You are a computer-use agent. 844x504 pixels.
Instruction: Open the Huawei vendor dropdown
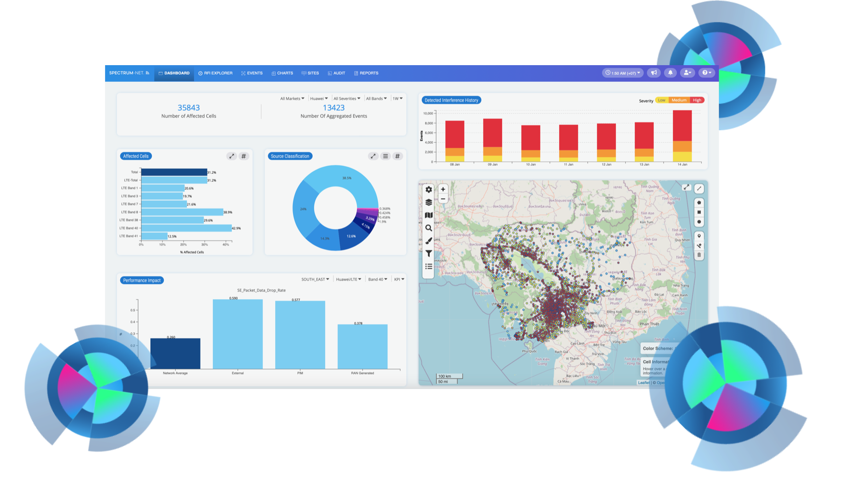[x=319, y=99]
